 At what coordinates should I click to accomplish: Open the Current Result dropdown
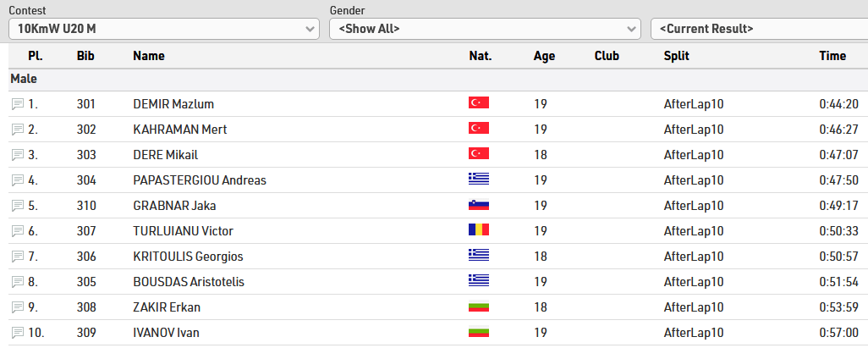point(760,29)
